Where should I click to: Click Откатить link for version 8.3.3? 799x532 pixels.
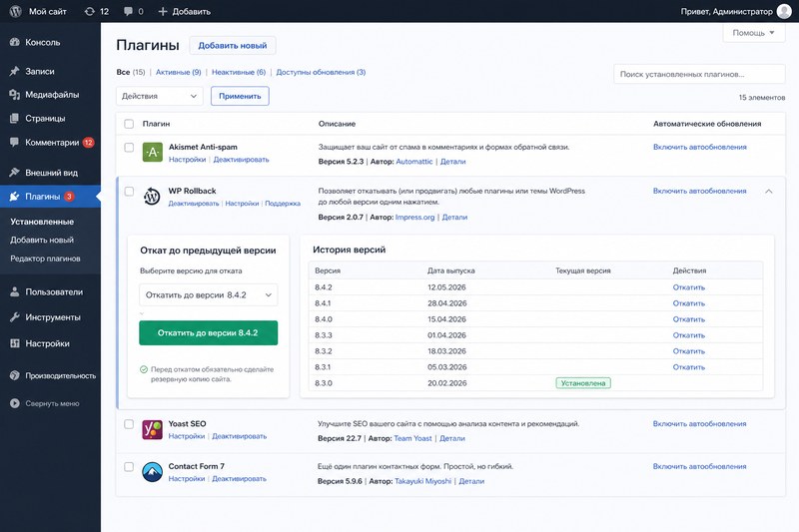tap(688, 335)
